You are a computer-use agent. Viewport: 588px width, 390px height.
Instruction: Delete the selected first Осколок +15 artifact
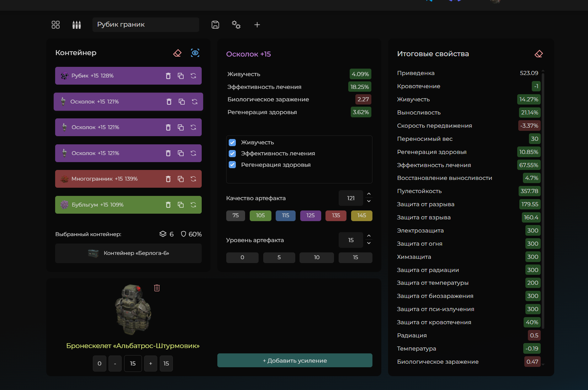[x=169, y=102]
